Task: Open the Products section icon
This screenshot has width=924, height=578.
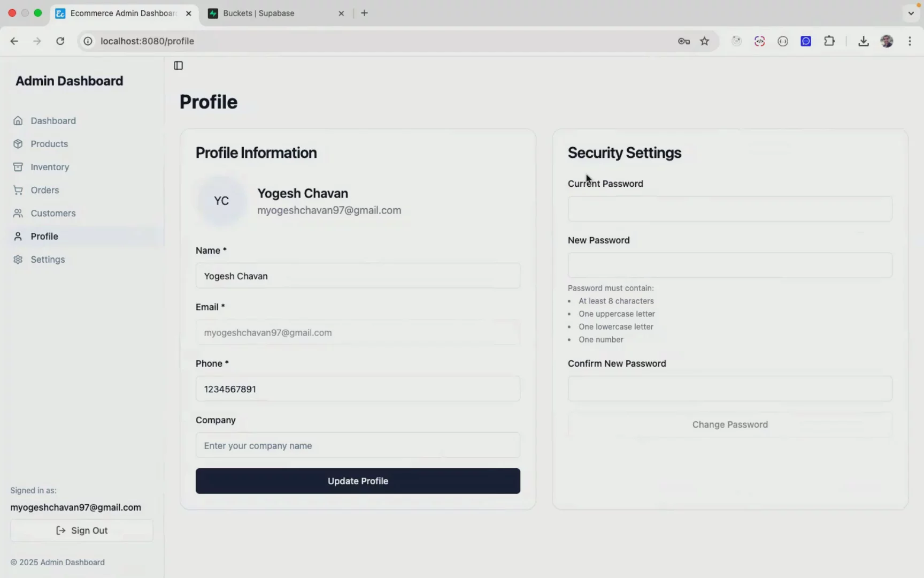Action: [x=18, y=143]
